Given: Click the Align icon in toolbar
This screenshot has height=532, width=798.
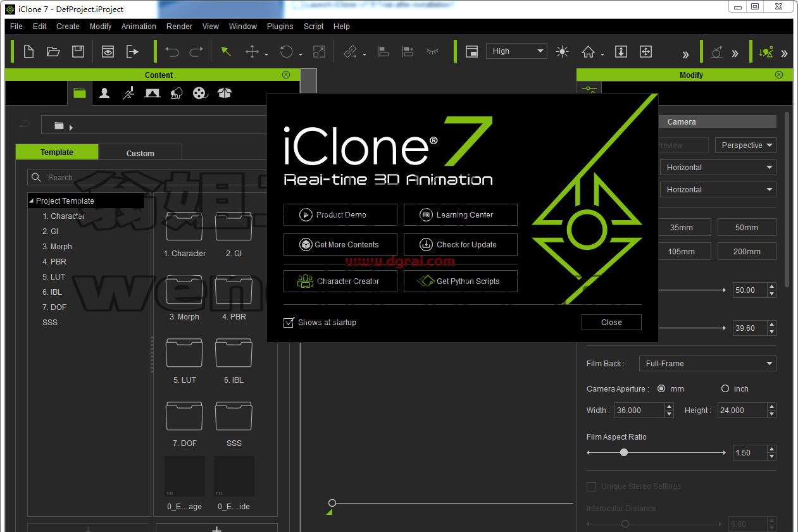Looking at the screenshot, I should tap(383, 52).
